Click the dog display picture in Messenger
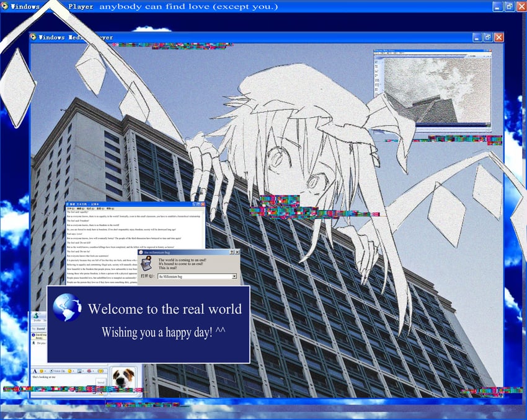The height and width of the screenshot is (420, 527). click(123, 377)
